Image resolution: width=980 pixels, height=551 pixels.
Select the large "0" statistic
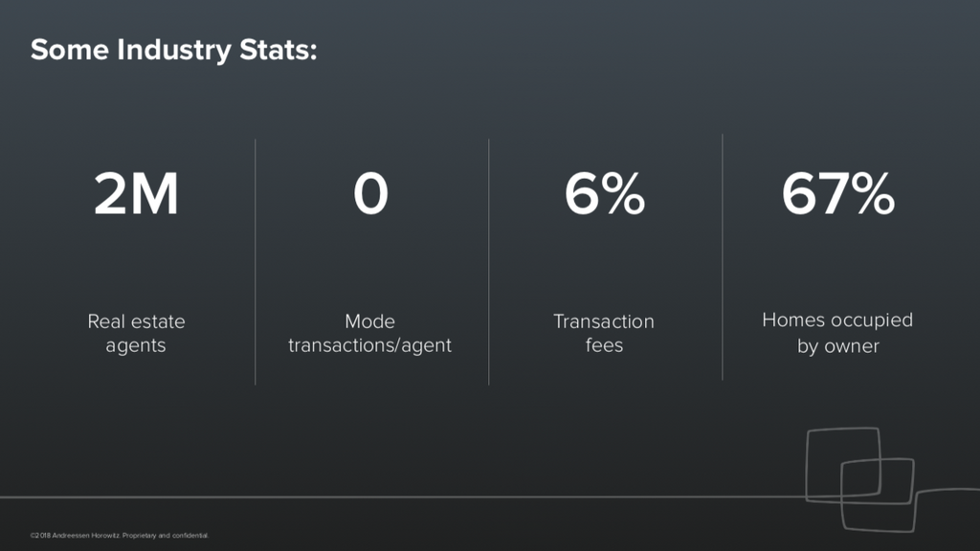370,194
